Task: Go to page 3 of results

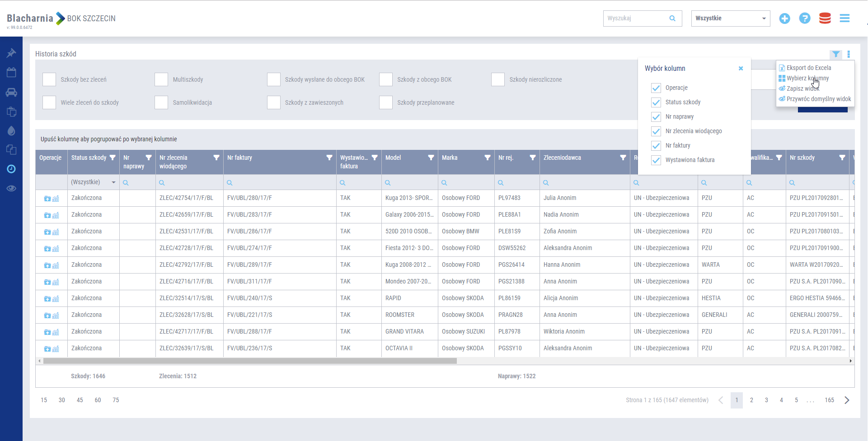Action: pos(766,400)
